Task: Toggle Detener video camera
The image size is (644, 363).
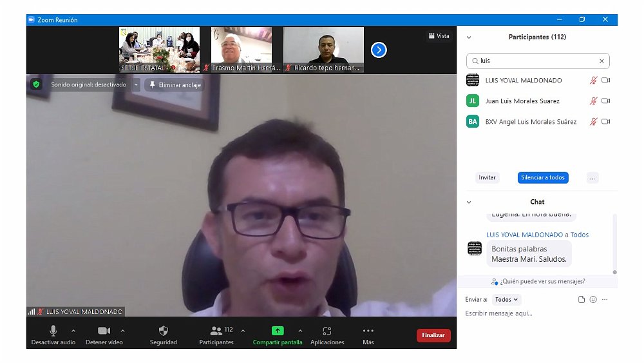Action: pos(104,331)
